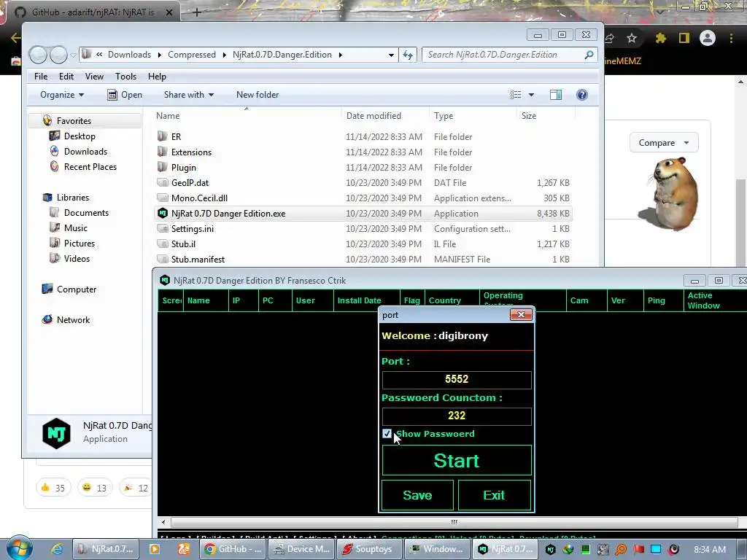Click the smiley reaction showing 13
Viewport: 747px width, 560px height.
94,488
